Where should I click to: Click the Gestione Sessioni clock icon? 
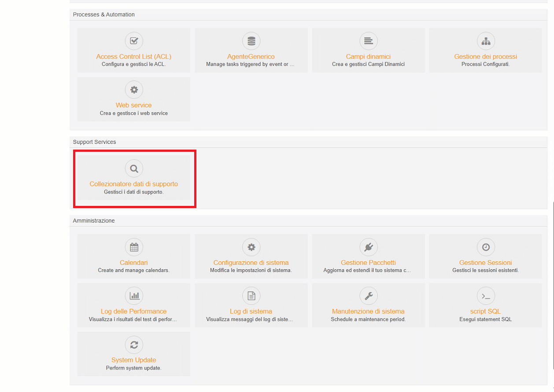(486, 247)
